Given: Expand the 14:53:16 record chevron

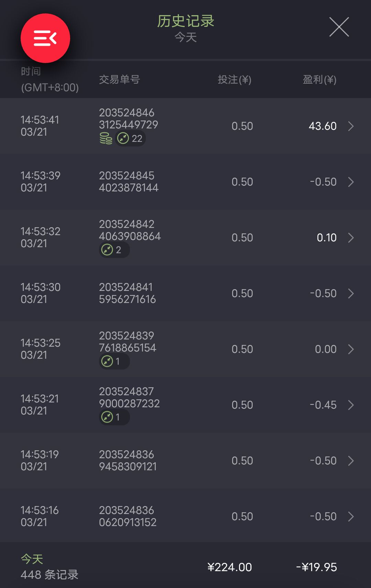Looking at the screenshot, I should tap(351, 516).
